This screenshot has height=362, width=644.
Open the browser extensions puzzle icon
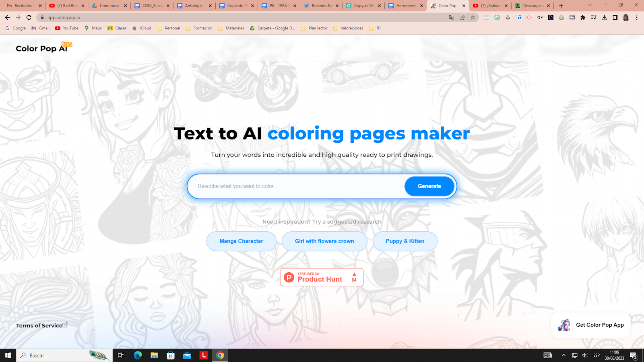point(583,18)
